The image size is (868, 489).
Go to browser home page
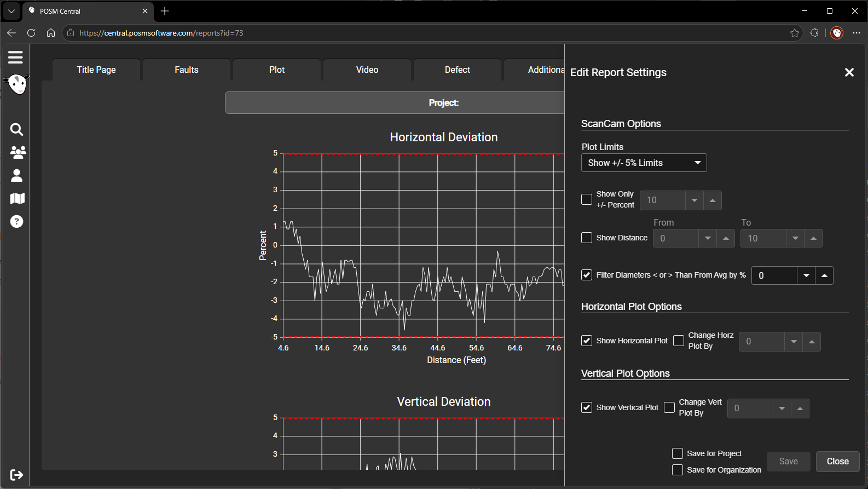click(51, 33)
